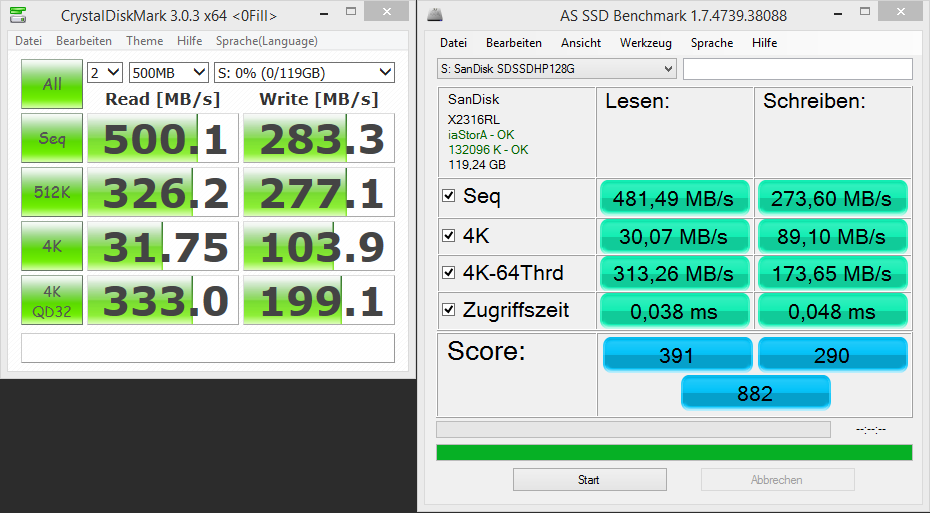Click the 132096 K - OK alignment text
The height and width of the screenshot is (513, 930).
tap(488, 149)
